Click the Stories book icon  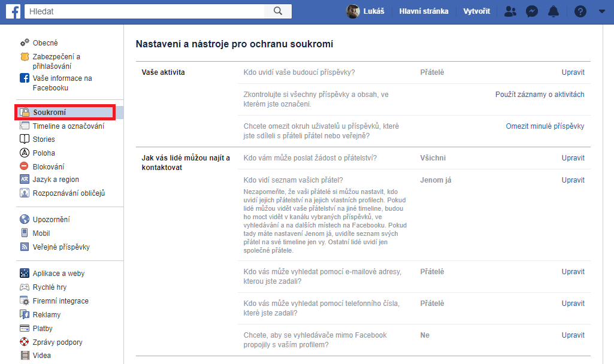point(25,139)
